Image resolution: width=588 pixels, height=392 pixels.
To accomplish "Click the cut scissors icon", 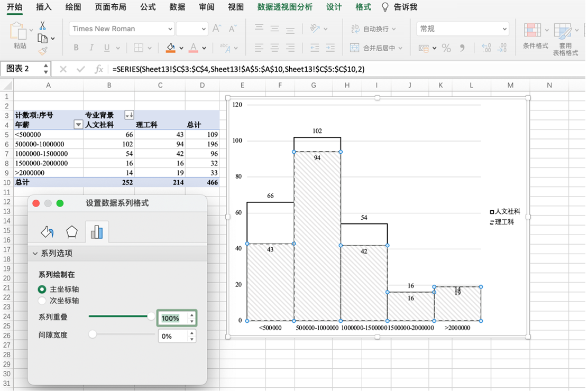I will pyautogui.click(x=43, y=26).
